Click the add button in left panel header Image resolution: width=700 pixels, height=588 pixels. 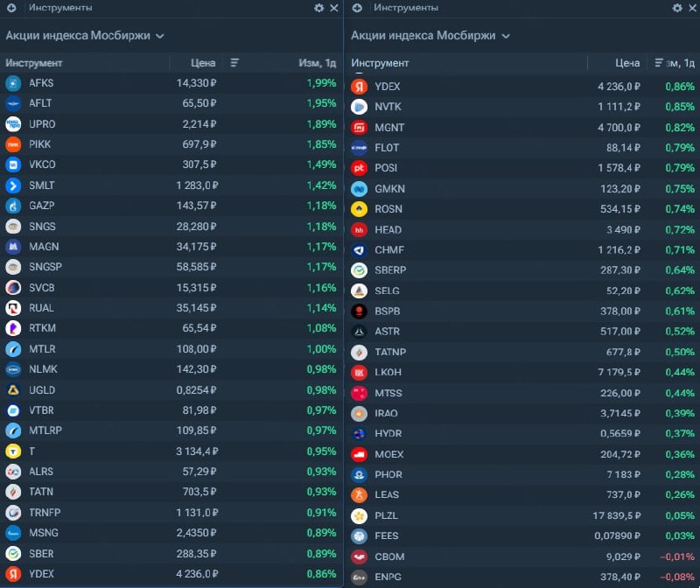pyautogui.click(x=11, y=8)
